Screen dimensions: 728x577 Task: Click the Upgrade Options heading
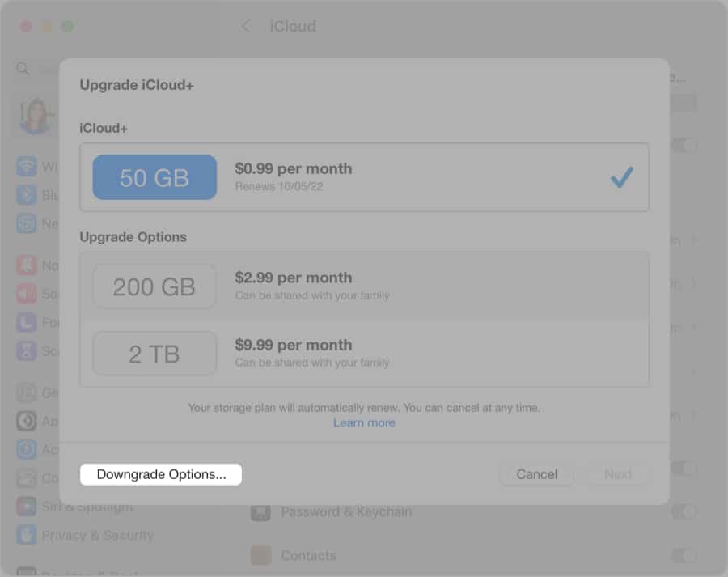pos(133,237)
